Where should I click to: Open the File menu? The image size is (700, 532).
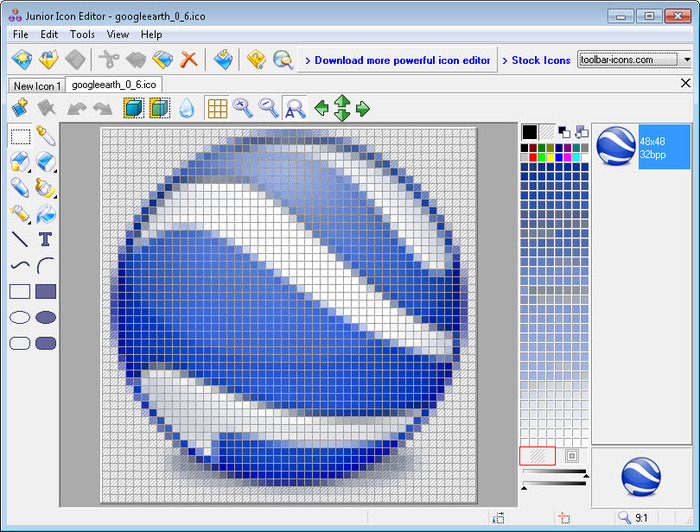[21, 34]
